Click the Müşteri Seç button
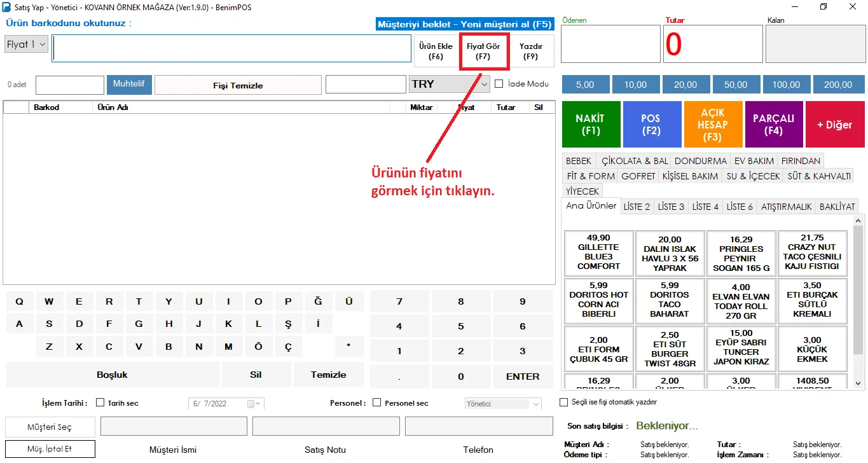Image resolution: width=868 pixels, height=463 pixels. [x=50, y=427]
